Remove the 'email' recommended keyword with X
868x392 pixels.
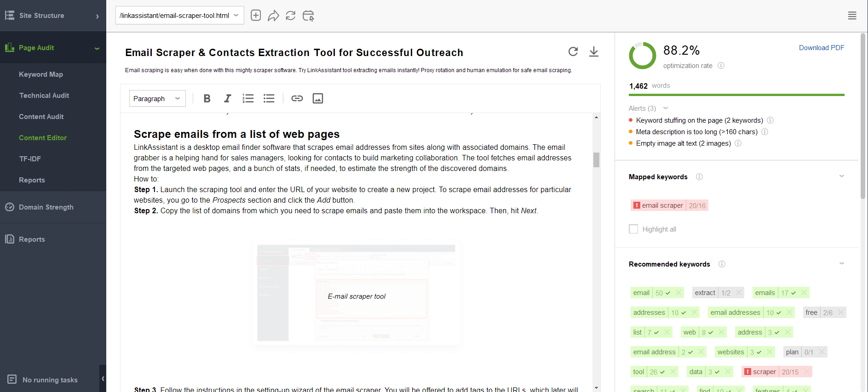click(x=678, y=293)
